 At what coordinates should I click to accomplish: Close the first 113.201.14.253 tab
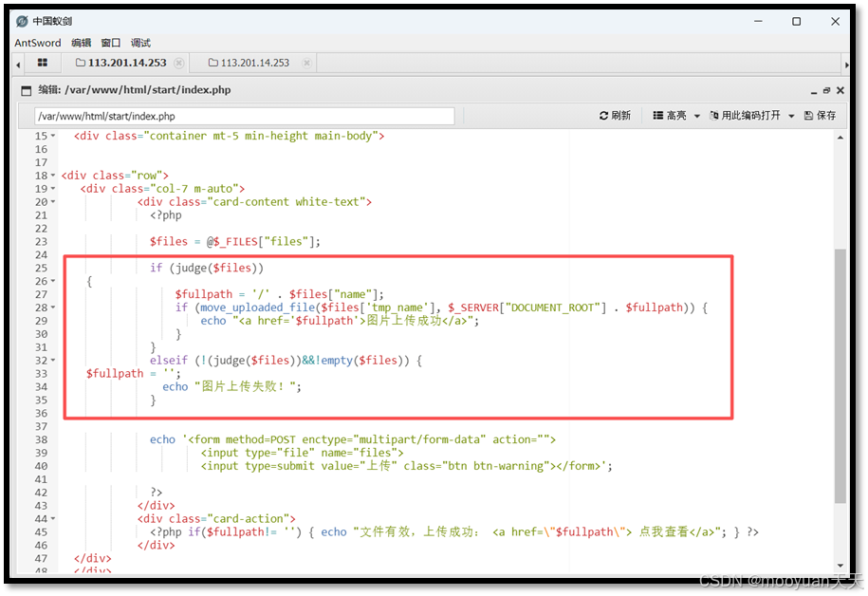[178, 64]
